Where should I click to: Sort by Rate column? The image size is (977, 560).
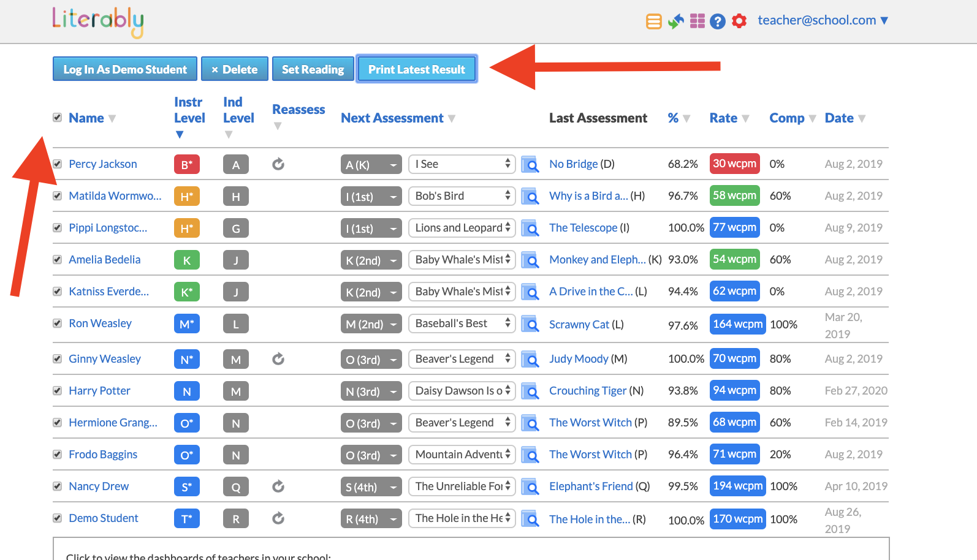point(729,118)
